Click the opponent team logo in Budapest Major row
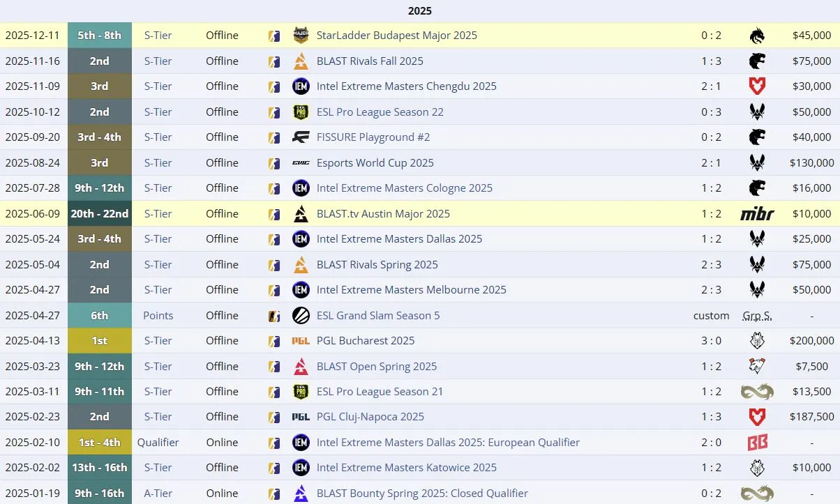 pos(757,36)
